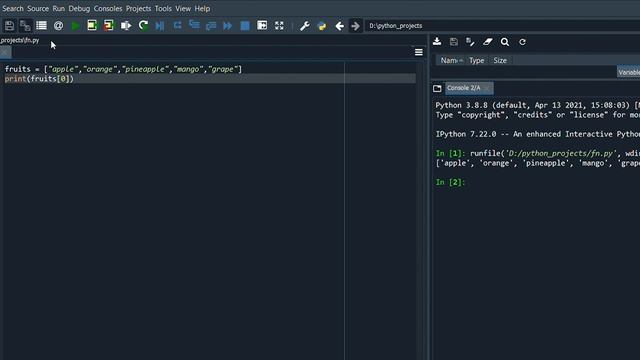Click the debug step over icon
This screenshot has width=640, height=360.
(177, 26)
